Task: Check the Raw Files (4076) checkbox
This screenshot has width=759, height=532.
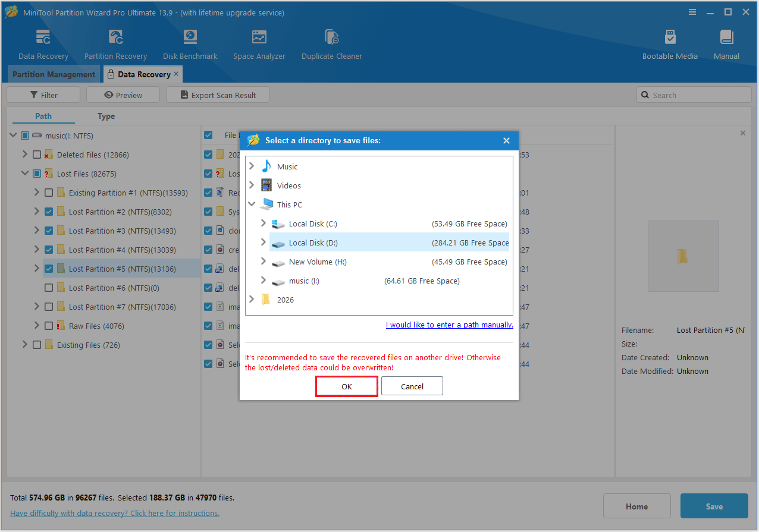Action: [49, 326]
